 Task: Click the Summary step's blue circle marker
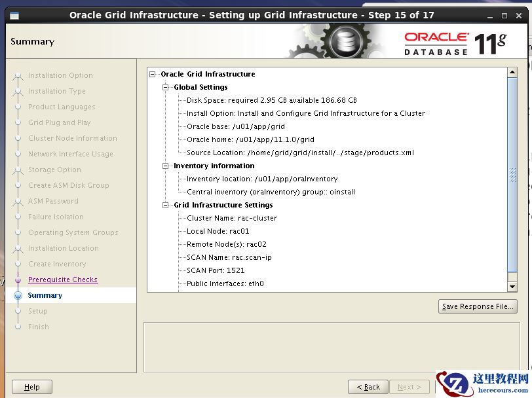pyautogui.click(x=18, y=295)
